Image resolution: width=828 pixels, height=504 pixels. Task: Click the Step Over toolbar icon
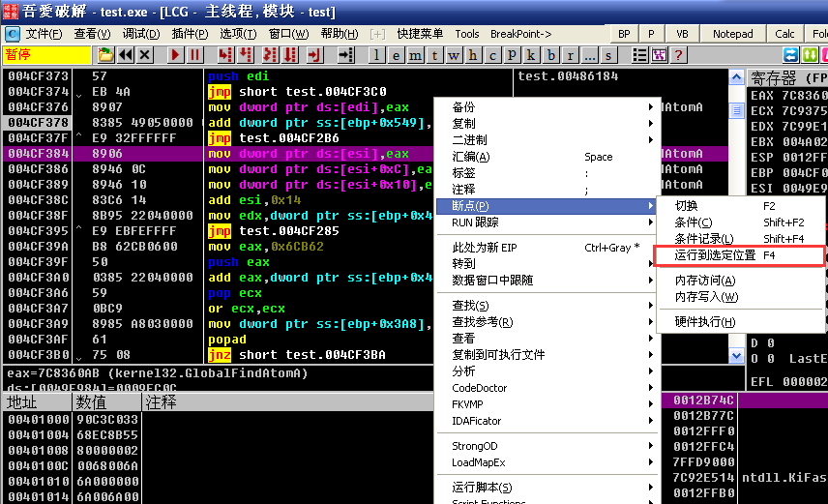coord(246,54)
